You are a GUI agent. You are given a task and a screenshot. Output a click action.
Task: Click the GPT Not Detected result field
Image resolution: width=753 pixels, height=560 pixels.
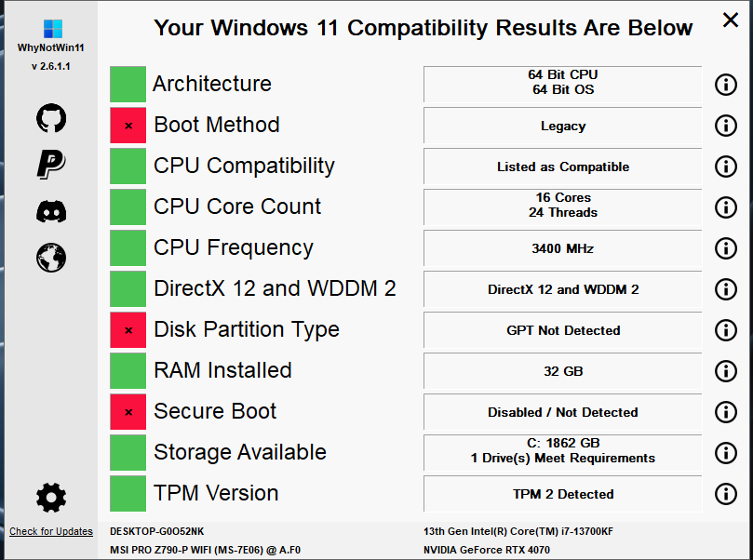(x=563, y=330)
